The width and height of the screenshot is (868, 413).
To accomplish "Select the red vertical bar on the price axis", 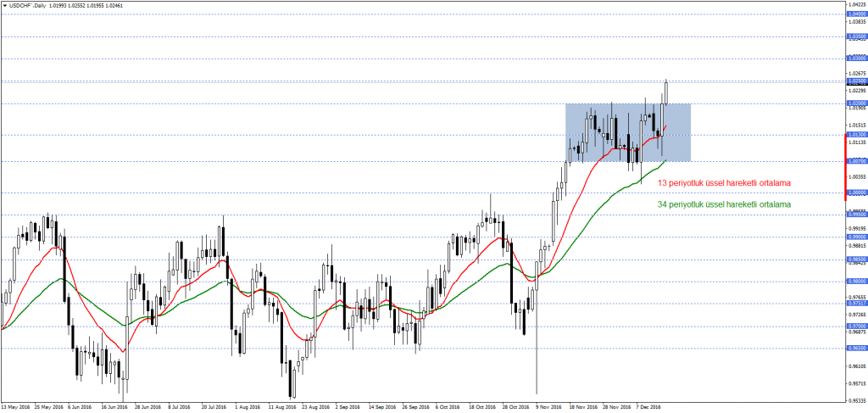I will (845, 166).
